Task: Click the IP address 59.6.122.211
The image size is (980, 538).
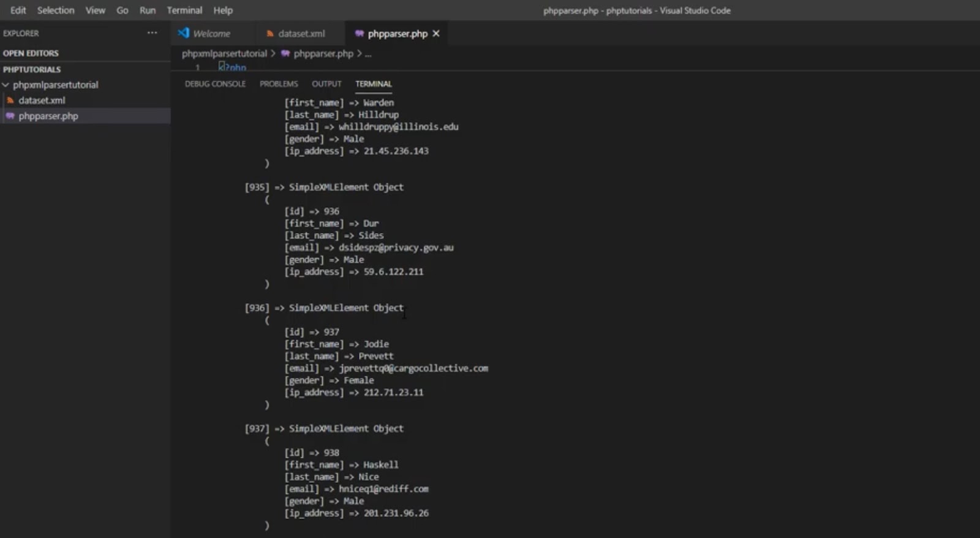Action: tap(393, 272)
